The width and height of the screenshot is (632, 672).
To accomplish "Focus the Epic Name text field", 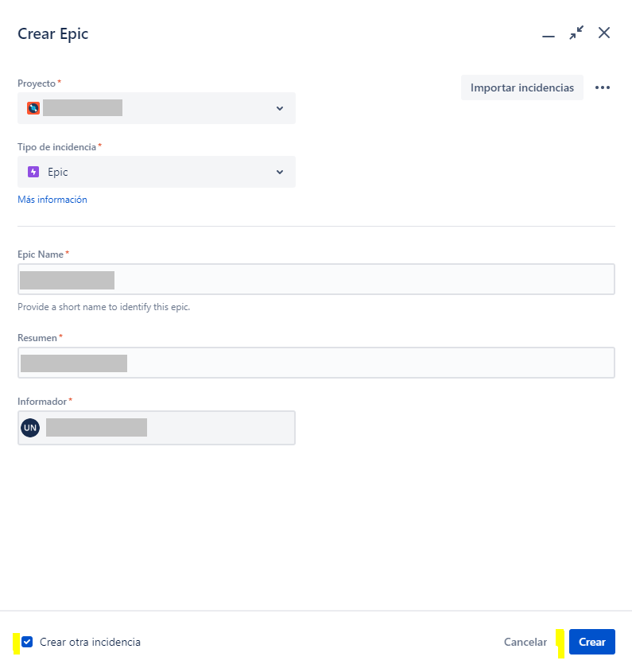I will point(316,279).
